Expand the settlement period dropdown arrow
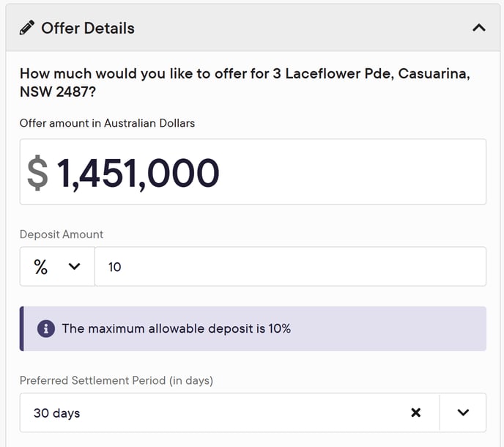Image resolution: width=504 pixels, height=447 pixels. point(463,413)
